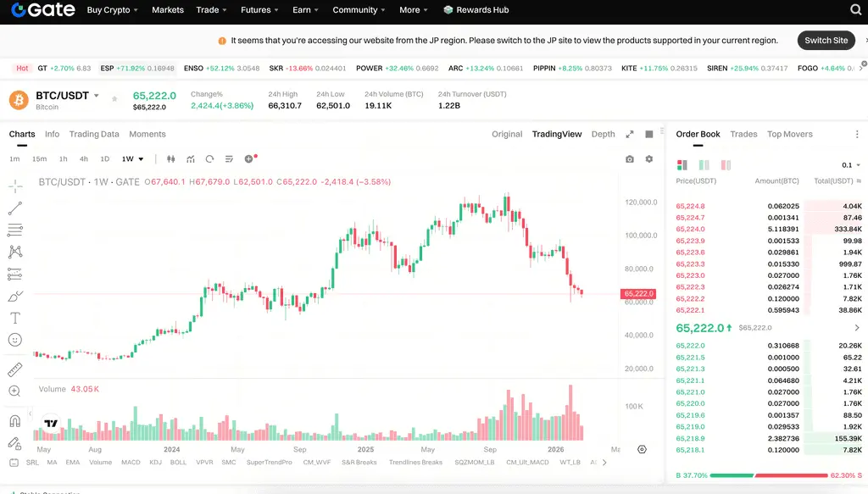Expand the Earn dropdown menu
Viewport: 868px width, 494px height.
(x=305, y=9)
